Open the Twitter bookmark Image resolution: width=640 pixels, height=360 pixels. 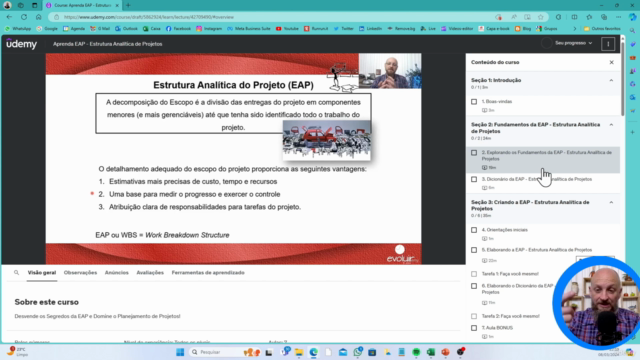(x=344, y=29)
